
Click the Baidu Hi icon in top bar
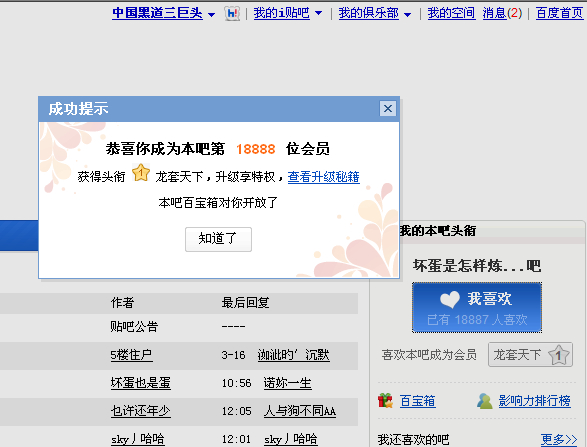coord(232,14)
